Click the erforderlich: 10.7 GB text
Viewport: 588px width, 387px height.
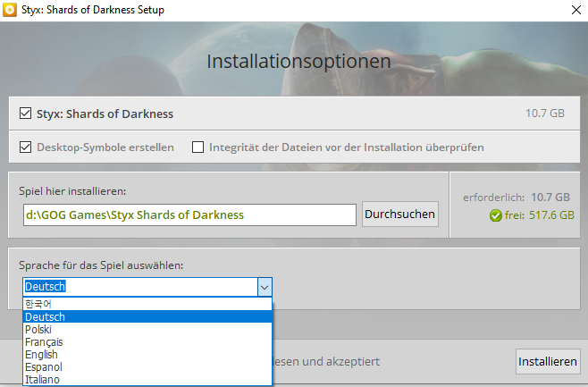tap(517, 198)
